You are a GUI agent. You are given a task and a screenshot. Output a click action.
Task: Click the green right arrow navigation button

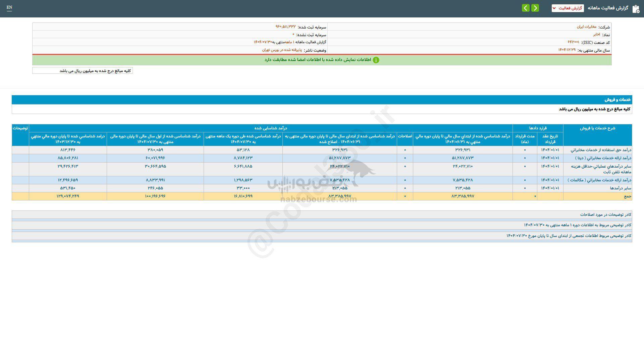click(535, 8)
